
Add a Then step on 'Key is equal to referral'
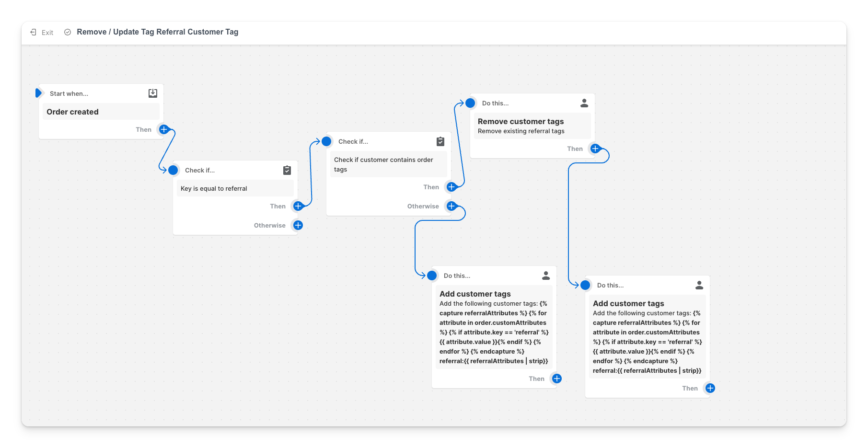[298, 206]
